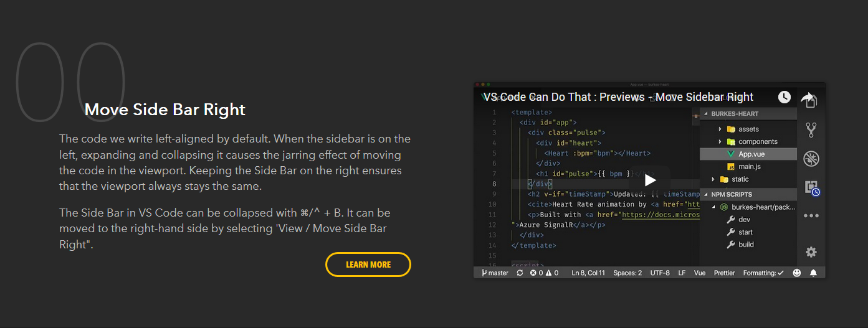Screen dimensions: 868x328
Task: Click the Watch Later clock icon
Action: click(785, 97)
